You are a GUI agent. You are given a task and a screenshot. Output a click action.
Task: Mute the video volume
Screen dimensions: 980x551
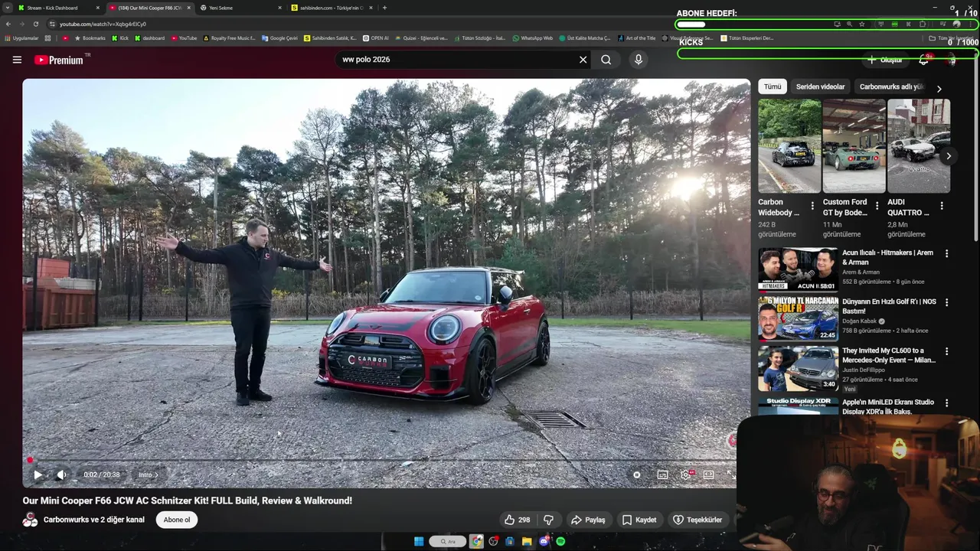tap(62, 474)
